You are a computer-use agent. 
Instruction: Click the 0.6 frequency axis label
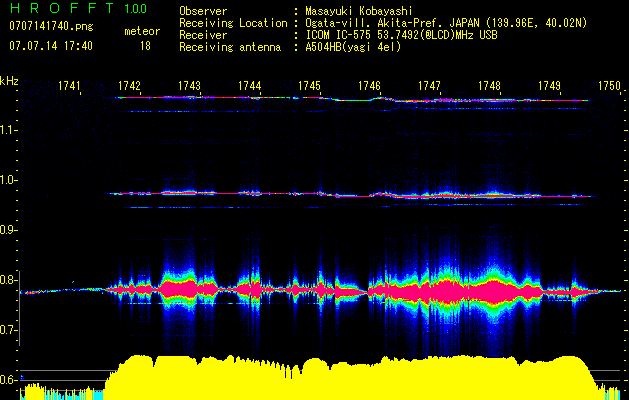[8, 380]
